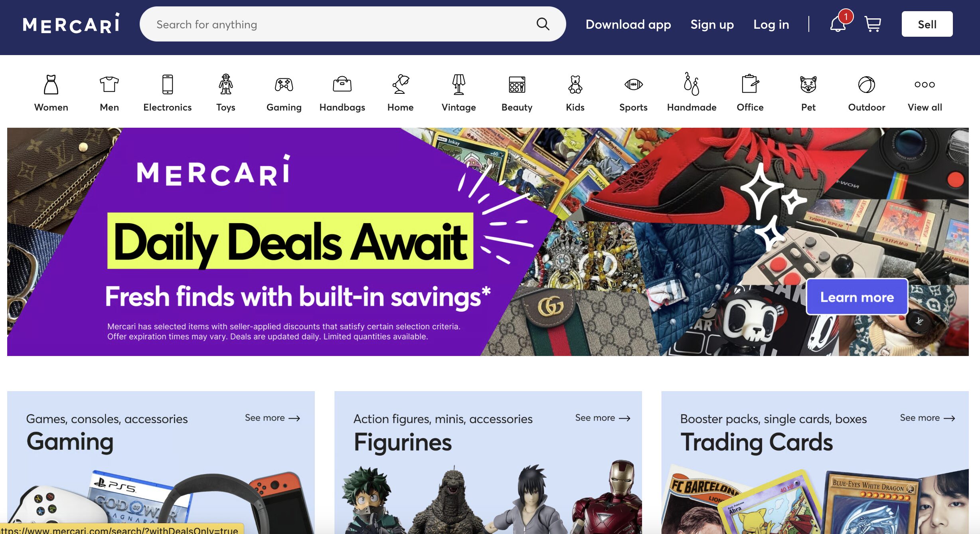Expand See more for Trading Cards
980x534 pixels.
point(928,418)
